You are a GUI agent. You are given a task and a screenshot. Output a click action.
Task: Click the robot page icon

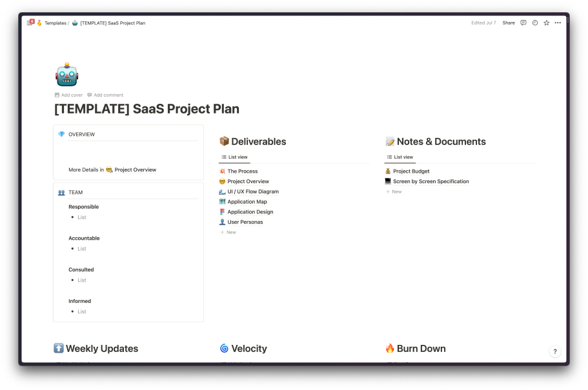[66, 74]
